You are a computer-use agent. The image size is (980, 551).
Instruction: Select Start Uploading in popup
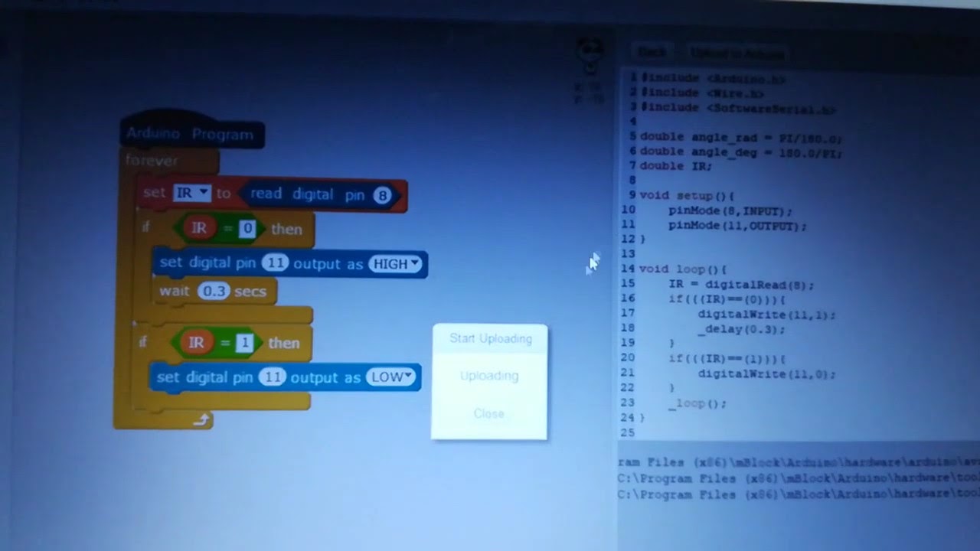click(490, 338)
